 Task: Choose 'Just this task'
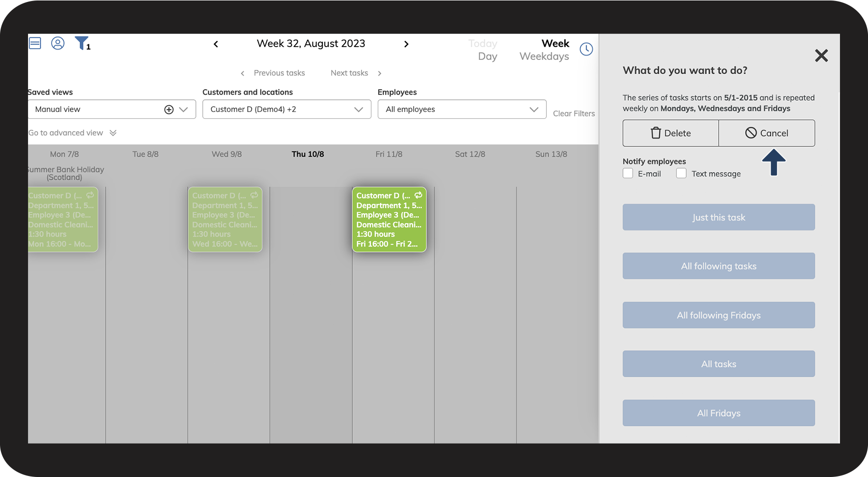click(x=719, y=217)
